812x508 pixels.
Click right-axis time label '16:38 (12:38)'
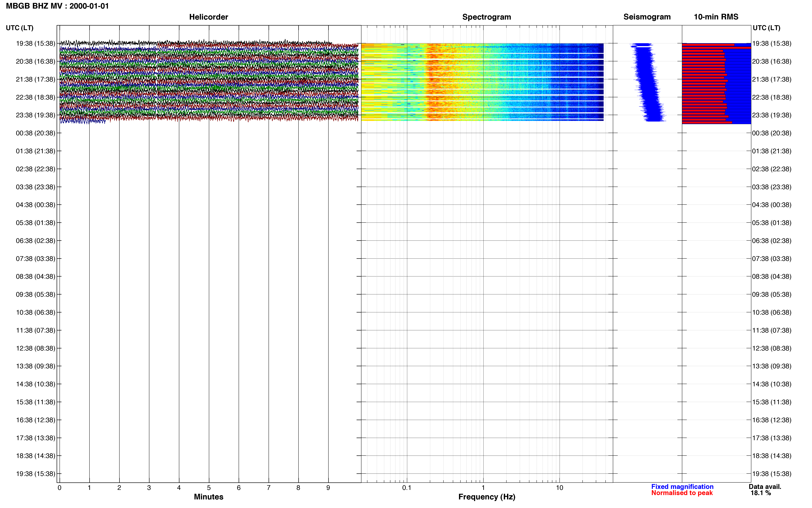[x=772, y=420]
